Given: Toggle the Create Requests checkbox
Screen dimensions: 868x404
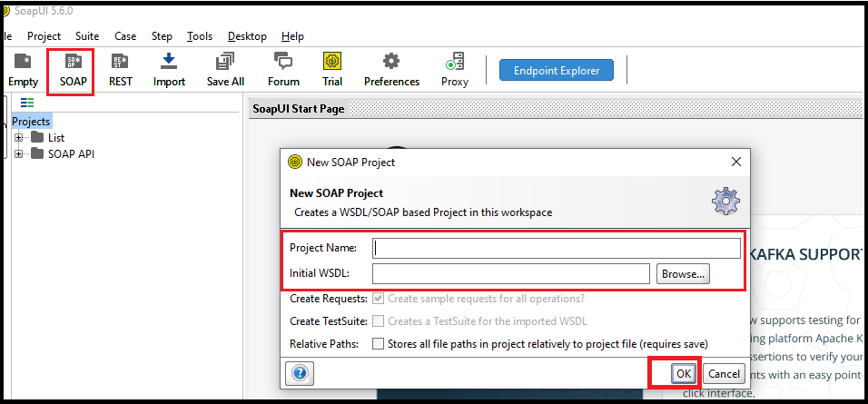Looking at the screenshot, I should pyautogui.click(x=378, y=299).
